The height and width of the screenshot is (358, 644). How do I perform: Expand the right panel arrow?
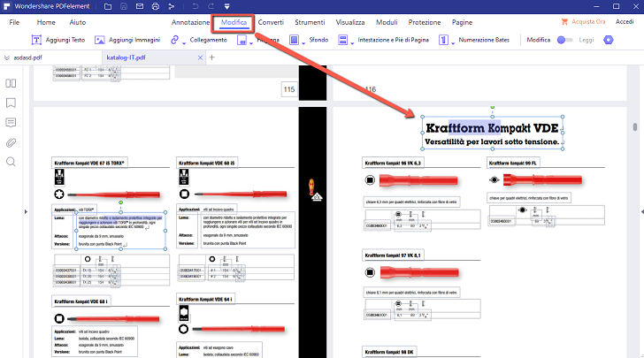point(642,212)
